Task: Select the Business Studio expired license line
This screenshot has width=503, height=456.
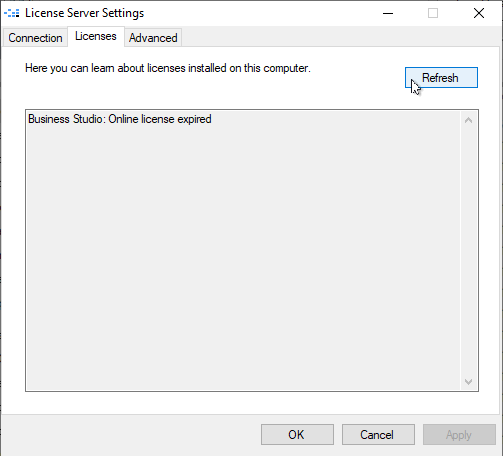Action: tap(120, 119)
